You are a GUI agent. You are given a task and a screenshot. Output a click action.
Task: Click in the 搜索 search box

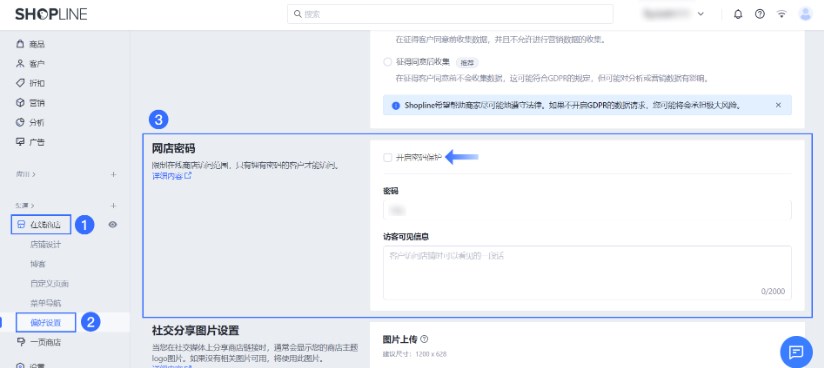pos(450,14)
